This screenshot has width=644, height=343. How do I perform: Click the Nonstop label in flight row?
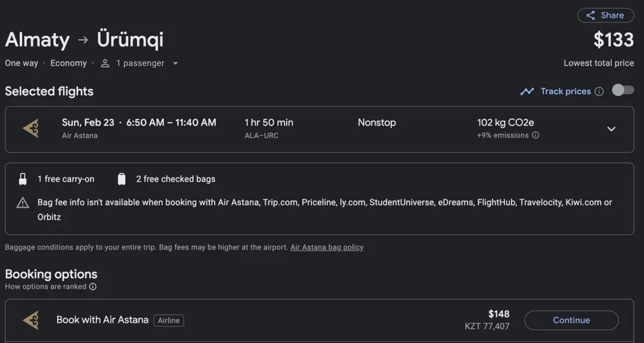376,123
